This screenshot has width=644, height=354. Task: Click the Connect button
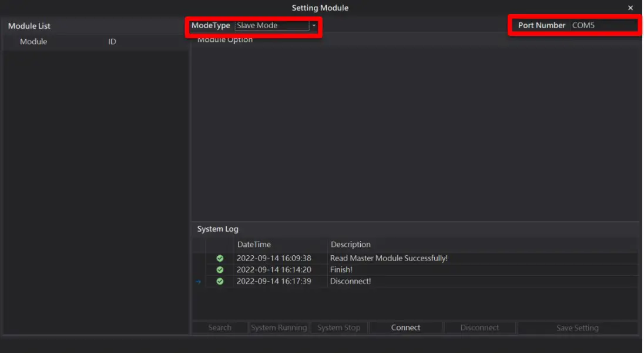(x=405, y=328)
